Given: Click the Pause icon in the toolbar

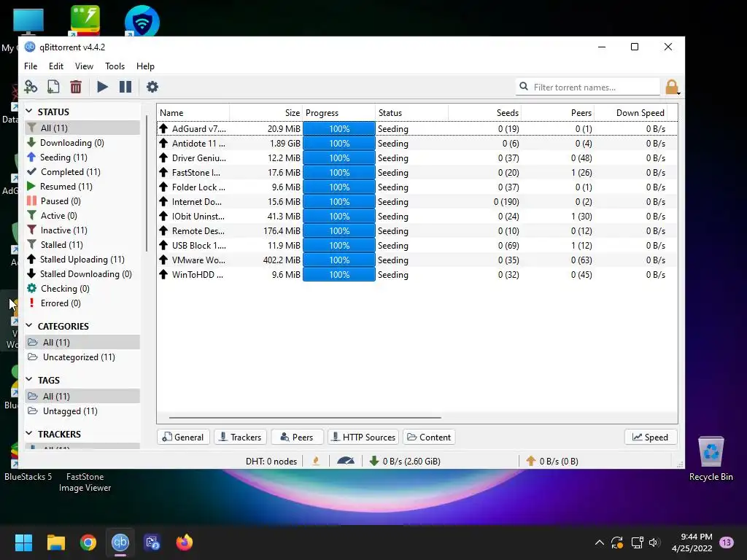Looking at the screenshot, I should (125, 87).
